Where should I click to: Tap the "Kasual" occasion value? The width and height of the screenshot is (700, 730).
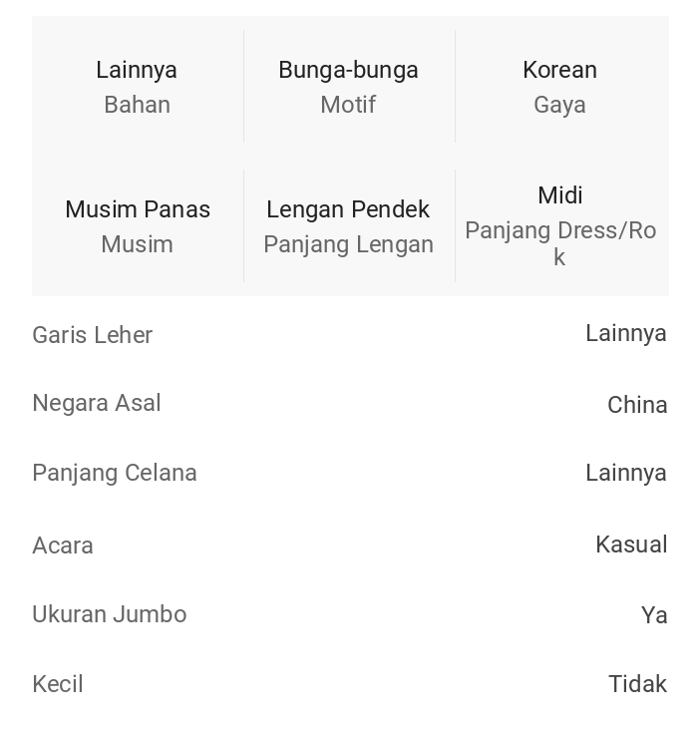(631, 545)
